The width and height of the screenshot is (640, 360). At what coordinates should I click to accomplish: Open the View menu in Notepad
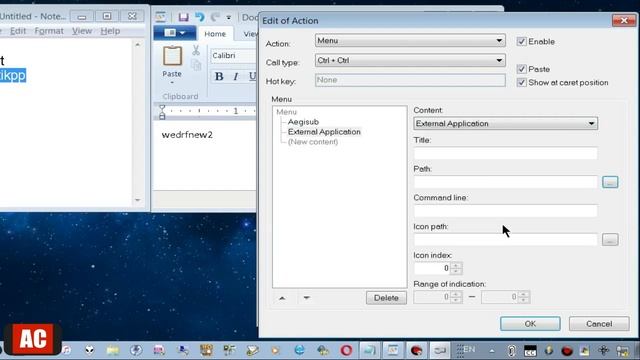click(82, 31)
